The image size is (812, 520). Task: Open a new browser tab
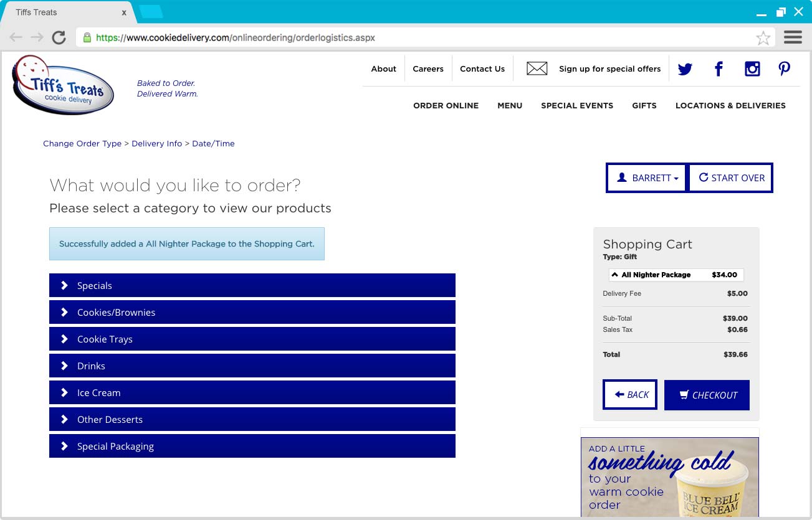point(151,11)
